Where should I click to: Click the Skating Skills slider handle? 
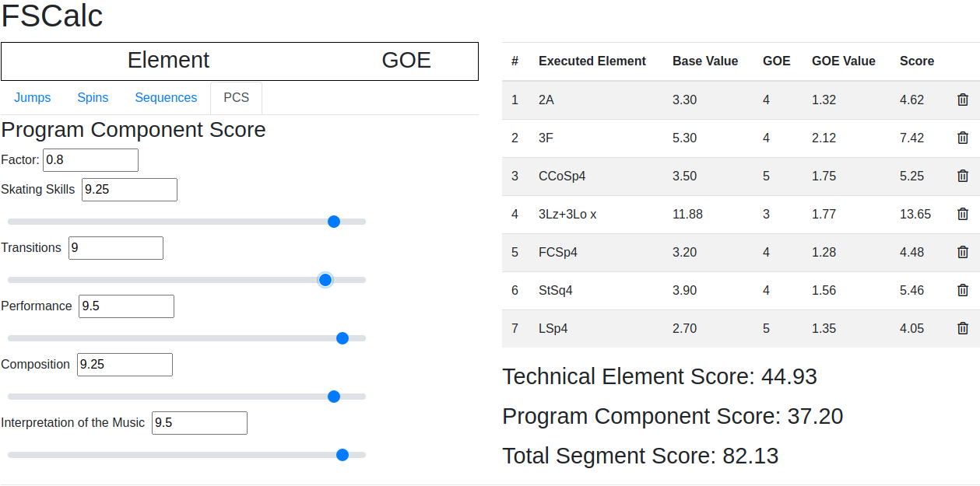334,222
